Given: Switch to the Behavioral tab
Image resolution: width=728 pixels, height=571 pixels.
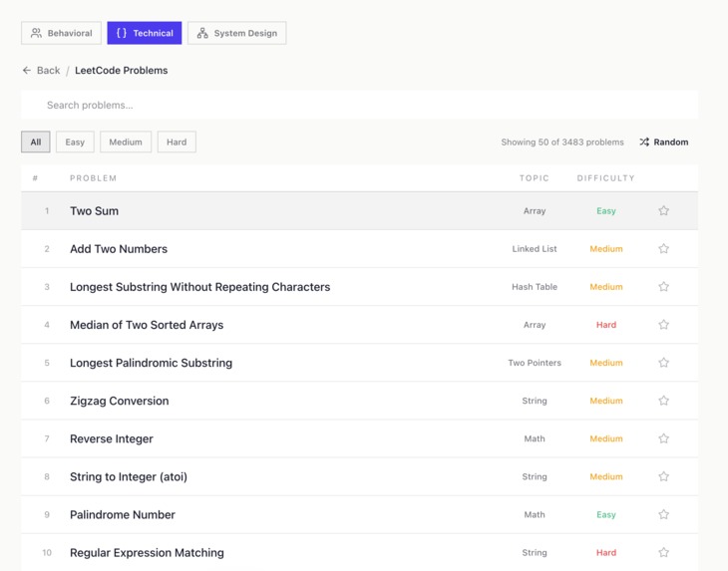Looking at the screenshot, I should click(61, 33).
